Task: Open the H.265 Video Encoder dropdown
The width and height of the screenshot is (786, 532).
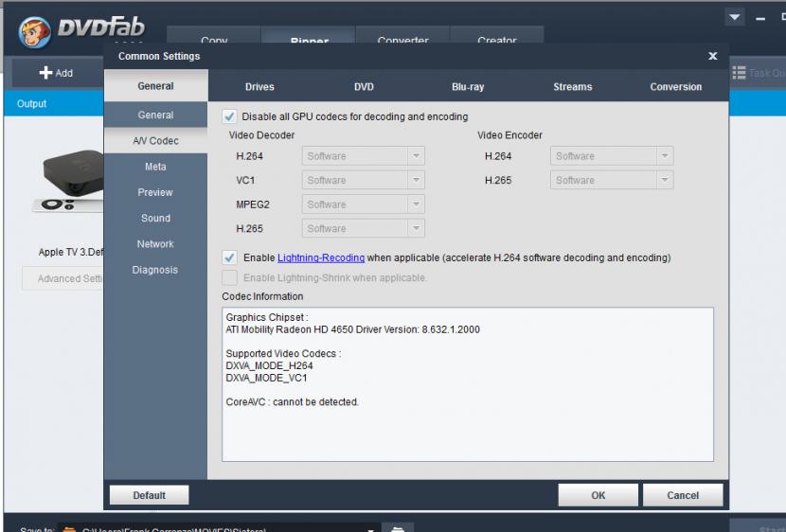Action: (611, 180)
